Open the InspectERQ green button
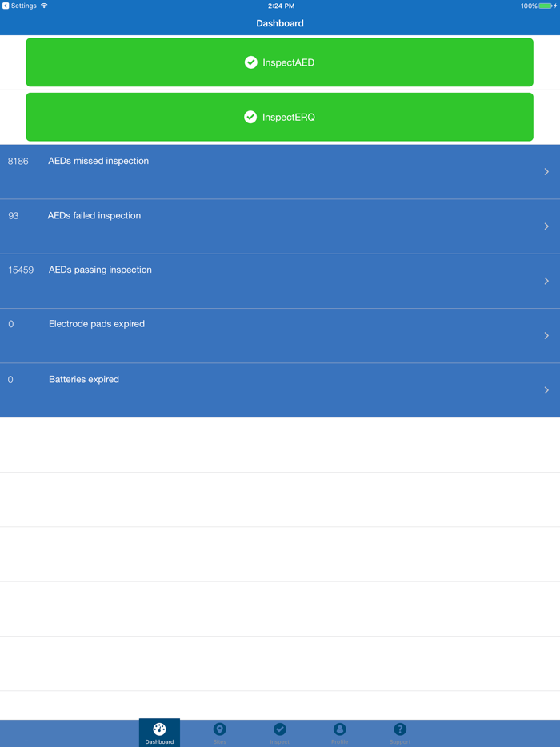560x747 pixels. [279, 118]
